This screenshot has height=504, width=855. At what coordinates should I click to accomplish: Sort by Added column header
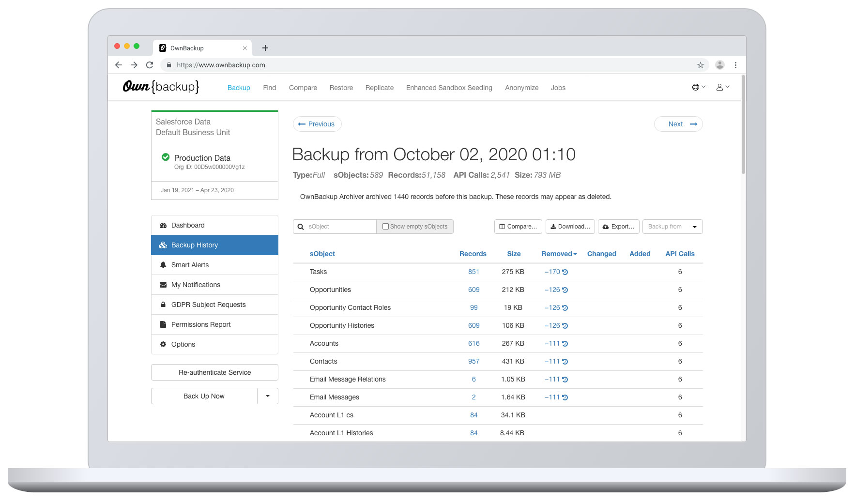point(640,254)
